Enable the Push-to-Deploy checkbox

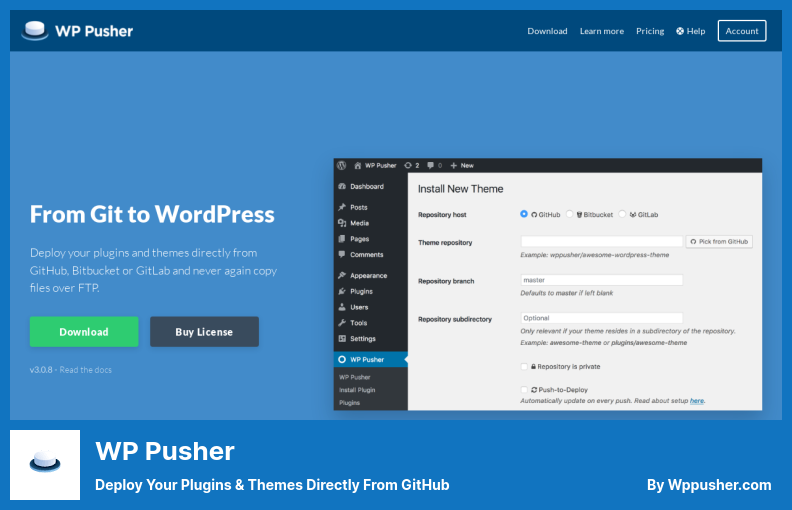click(x=524, y=389)
